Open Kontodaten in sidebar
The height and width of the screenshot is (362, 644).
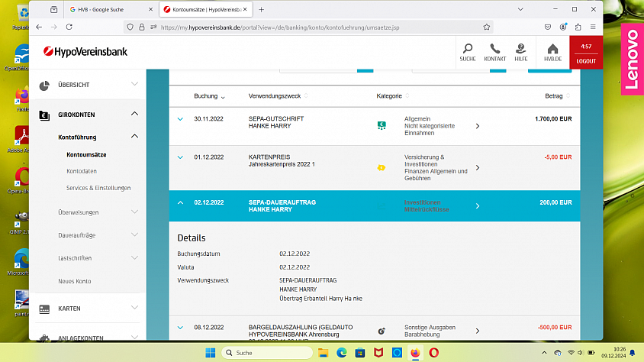[x=82, y=171]
